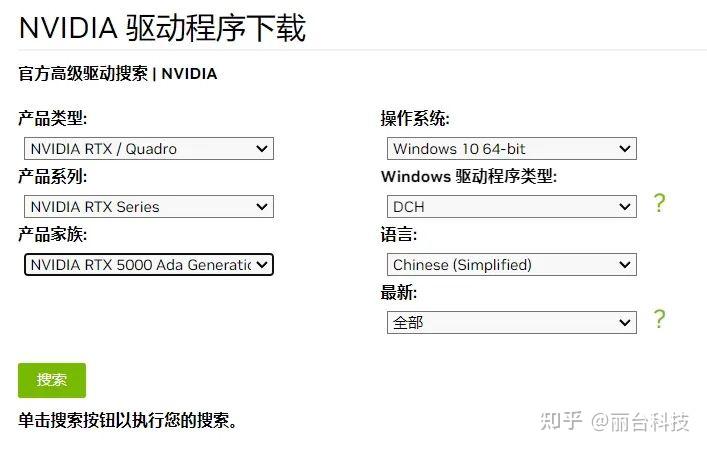Click the 产品系列 field label
Image resolution: width=707 pixels, height=450 pixels.
click(x=53, y=177)
